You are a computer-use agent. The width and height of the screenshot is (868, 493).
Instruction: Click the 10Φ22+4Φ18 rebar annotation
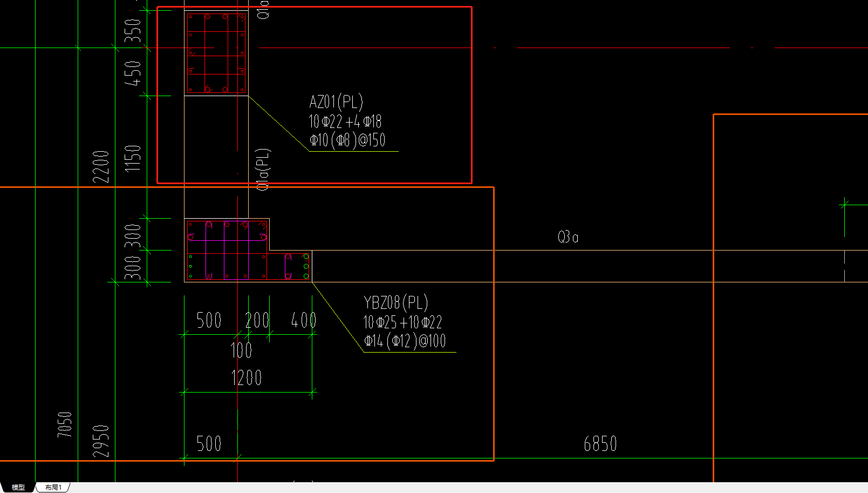point(345,121)
